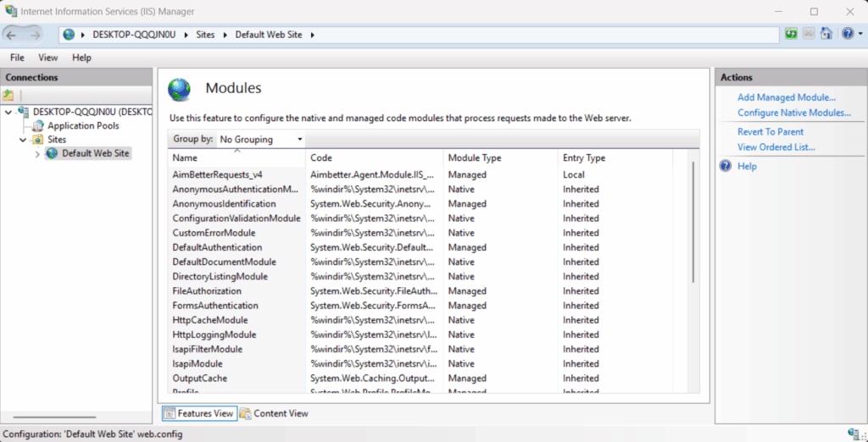Sort by the Code column header
The image size is (868, 442).
click(374, 157)
